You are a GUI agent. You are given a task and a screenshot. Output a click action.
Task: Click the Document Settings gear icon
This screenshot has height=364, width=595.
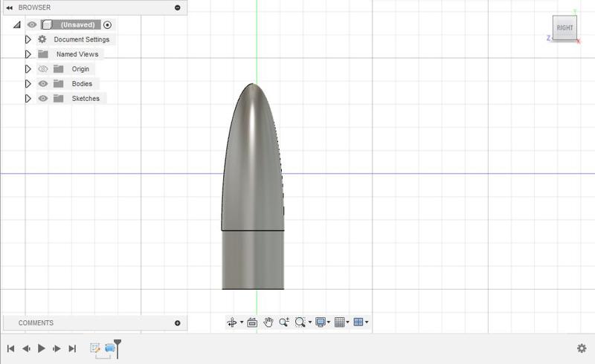point(42,39)
